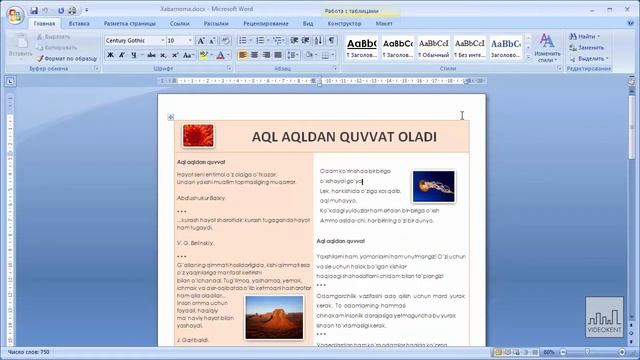
Task: Zoom out with the minus button
Action: 563,352
